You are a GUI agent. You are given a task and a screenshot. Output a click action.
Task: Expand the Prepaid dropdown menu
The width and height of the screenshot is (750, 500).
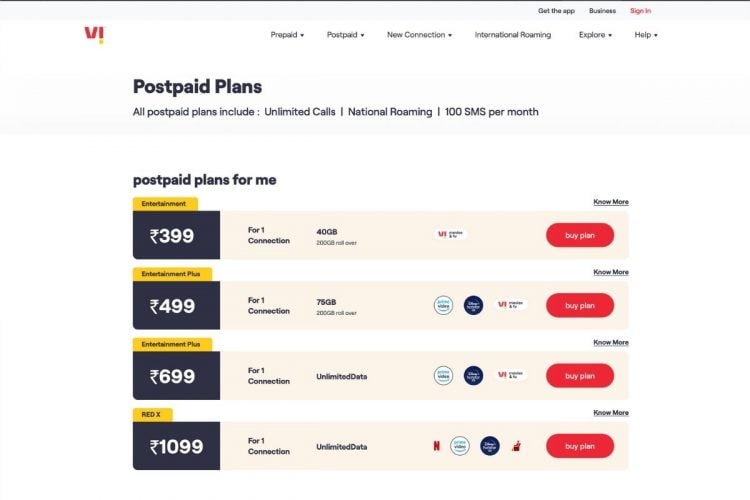click(287, 35)
